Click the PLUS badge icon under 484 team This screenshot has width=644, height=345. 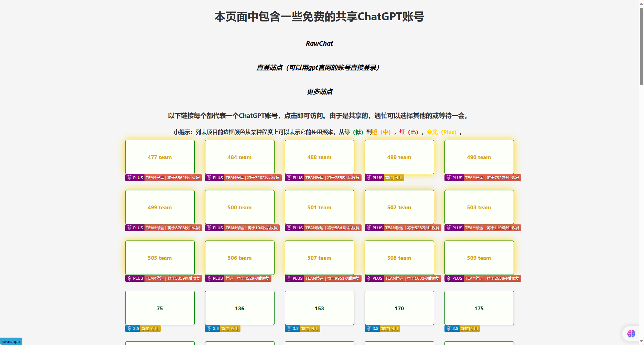pos(209,178)
